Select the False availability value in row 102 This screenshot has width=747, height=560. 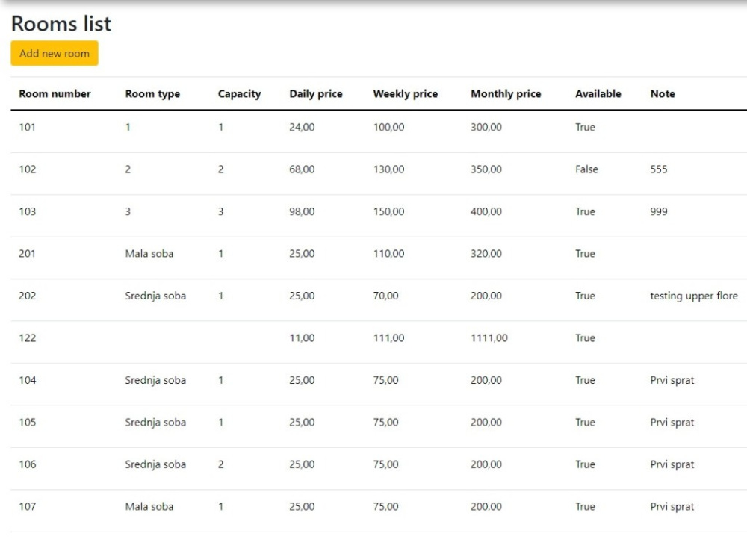click(586, 169)
